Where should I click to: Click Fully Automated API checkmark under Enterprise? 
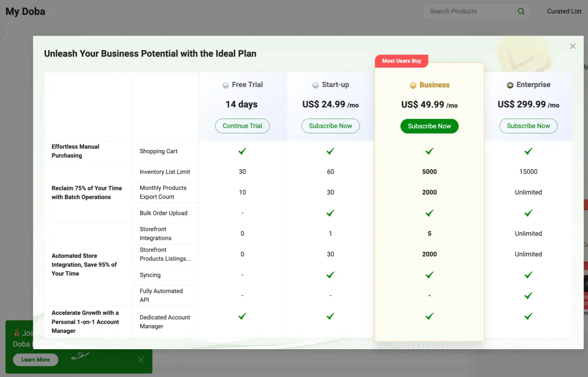point(528,295)
